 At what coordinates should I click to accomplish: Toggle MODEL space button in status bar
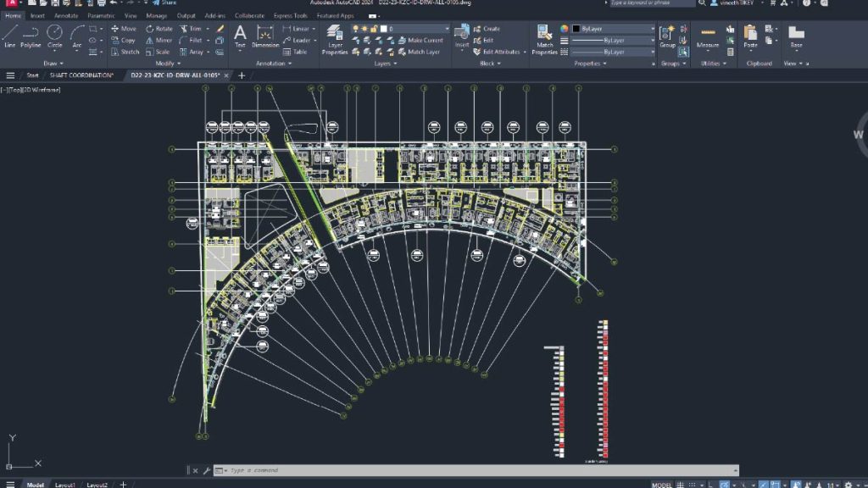(661, 485)
